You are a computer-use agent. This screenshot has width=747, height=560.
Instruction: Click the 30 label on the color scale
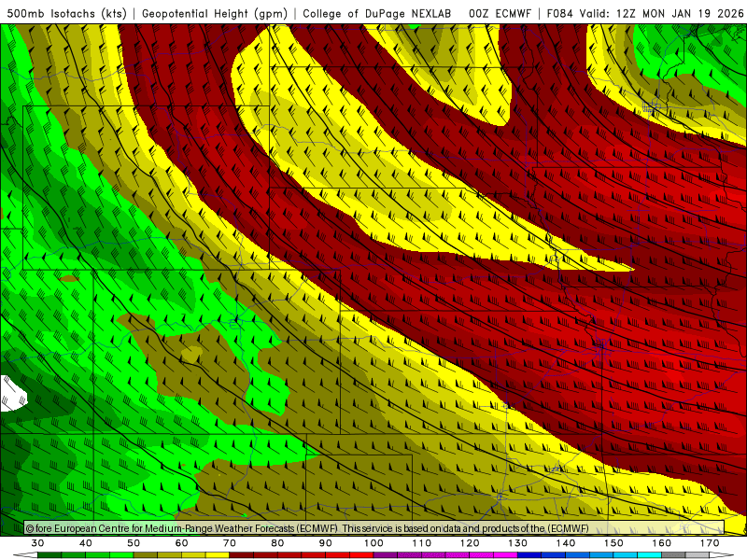click(37, 543)
